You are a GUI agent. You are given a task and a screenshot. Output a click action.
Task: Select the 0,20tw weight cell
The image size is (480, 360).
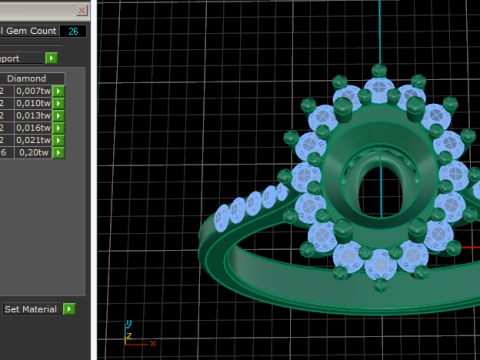pyautogui.click(x=33, y=153)
